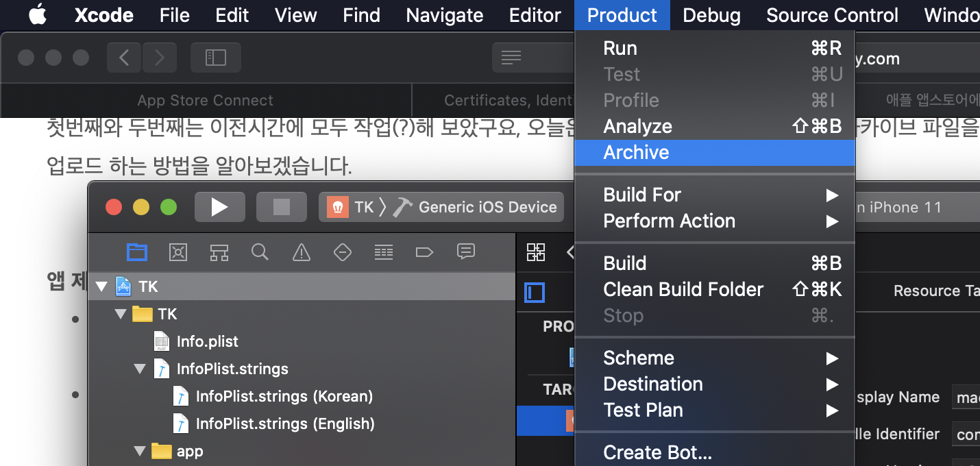Open the View menu
Image resolution: width=980 pixels, height=466 pixels.
(x=295, y=15)
